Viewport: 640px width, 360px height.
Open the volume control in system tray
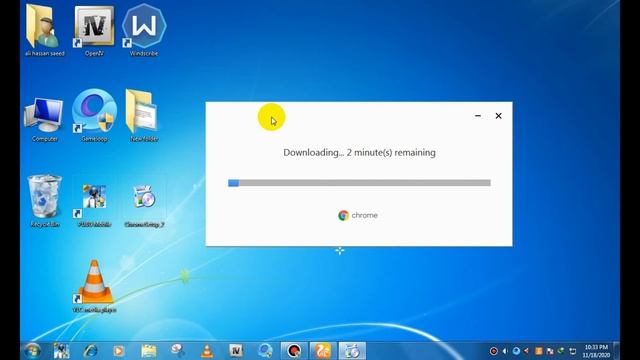505,351
